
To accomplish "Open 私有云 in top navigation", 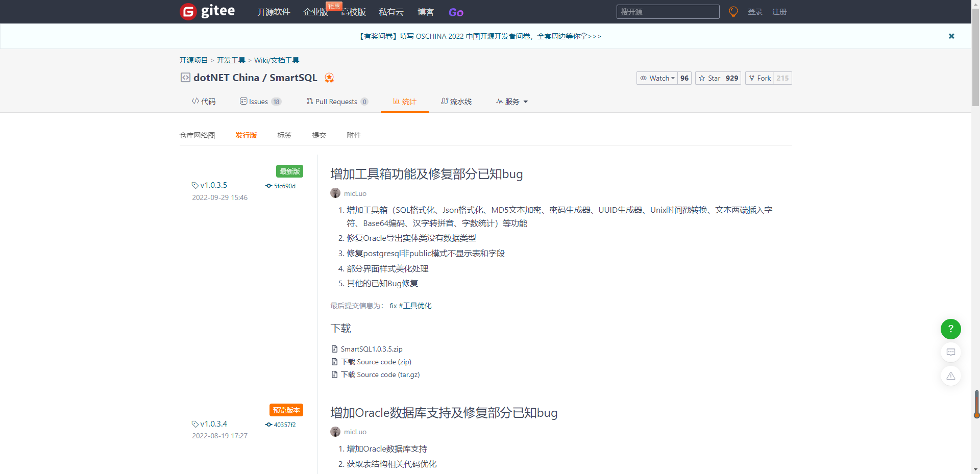I will pos(391,12).
